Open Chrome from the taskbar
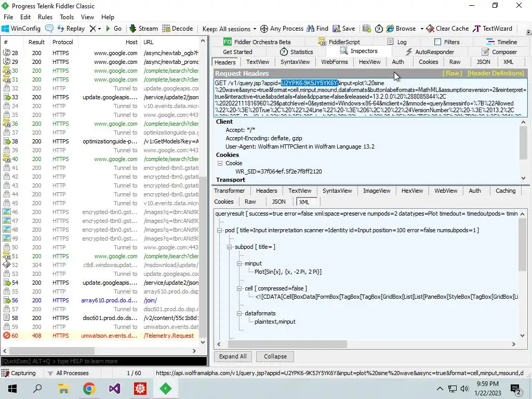 click(x=89, y=389)
